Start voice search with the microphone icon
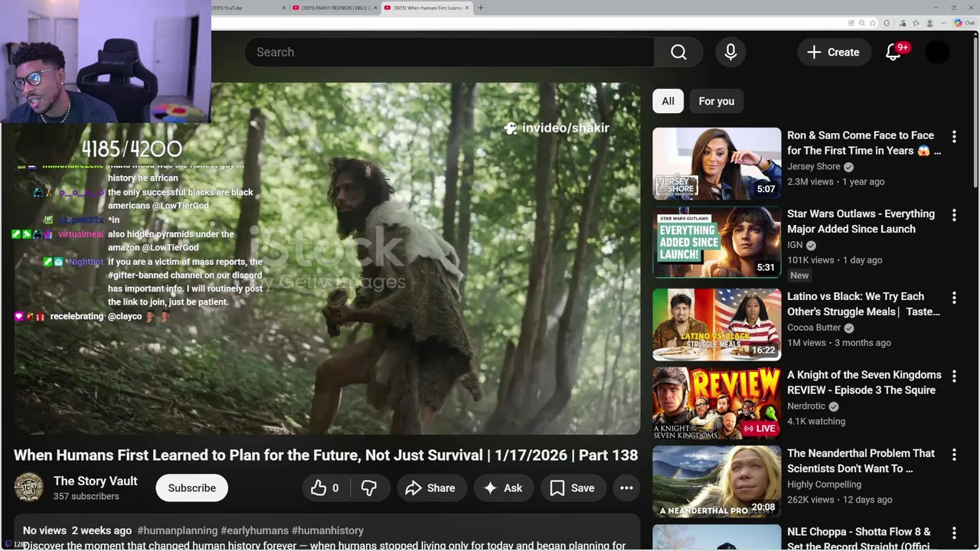Image resolution: width=980 pixels, height=551 pixels. (x=730, y=52)
